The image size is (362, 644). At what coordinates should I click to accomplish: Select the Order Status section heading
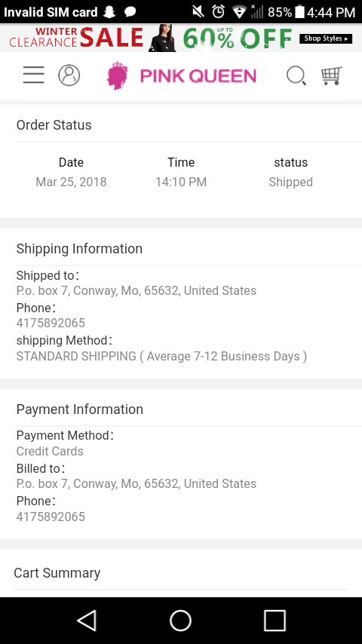pos(54,125)
